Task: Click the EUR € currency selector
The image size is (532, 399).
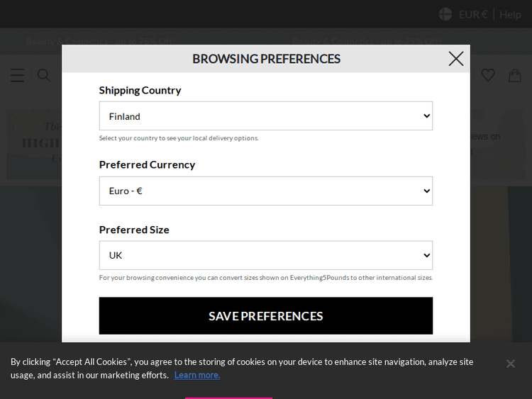Action: [x=473, y=14]
